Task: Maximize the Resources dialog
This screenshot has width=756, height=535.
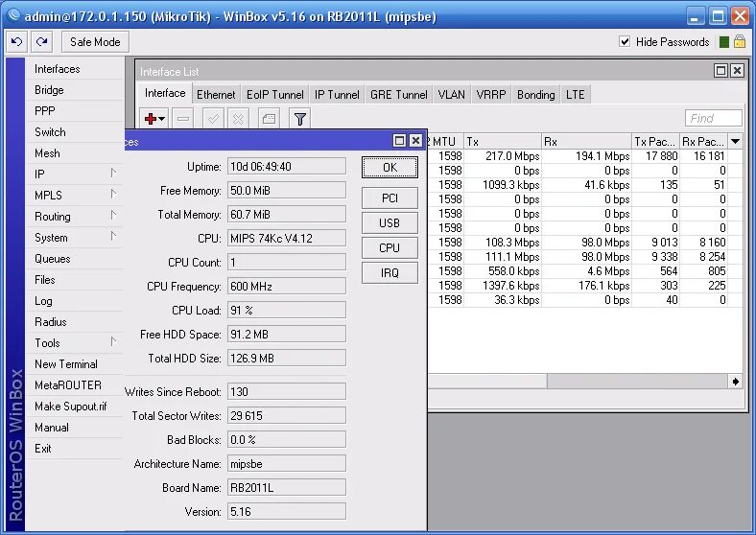Action: (x=399, y=141)
